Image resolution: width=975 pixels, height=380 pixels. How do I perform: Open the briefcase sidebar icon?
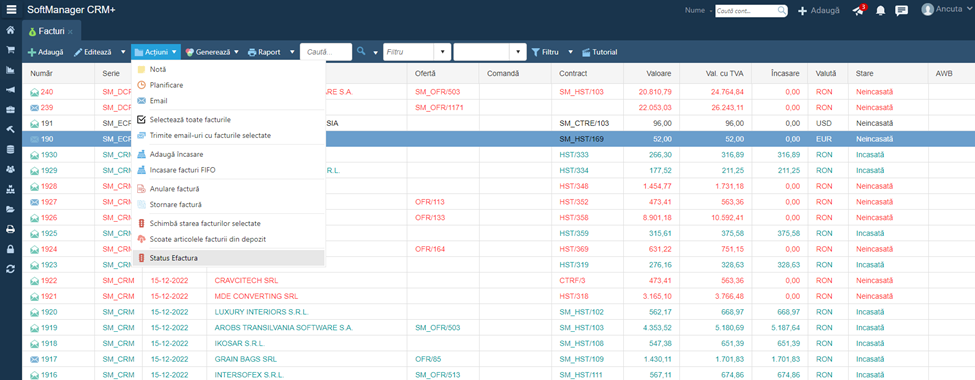(x=10, y=110)
